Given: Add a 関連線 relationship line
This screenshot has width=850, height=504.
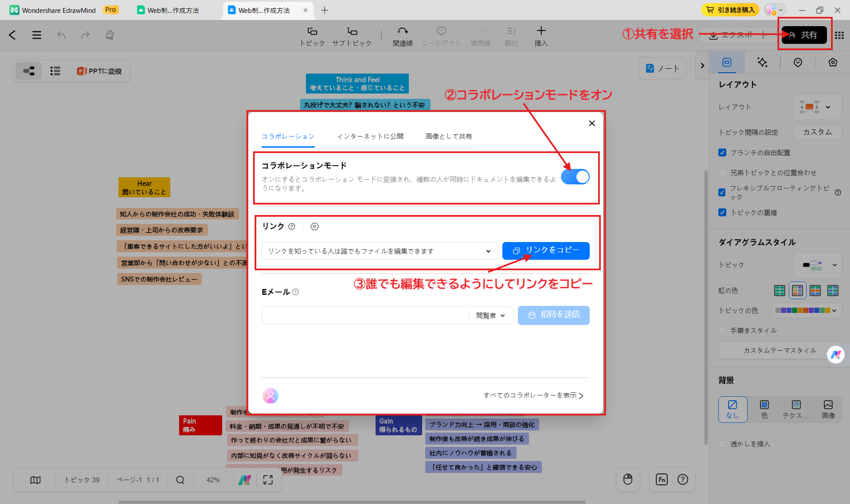Looking at the screenshot, I should pyautogui.click(x=402, y=35).
